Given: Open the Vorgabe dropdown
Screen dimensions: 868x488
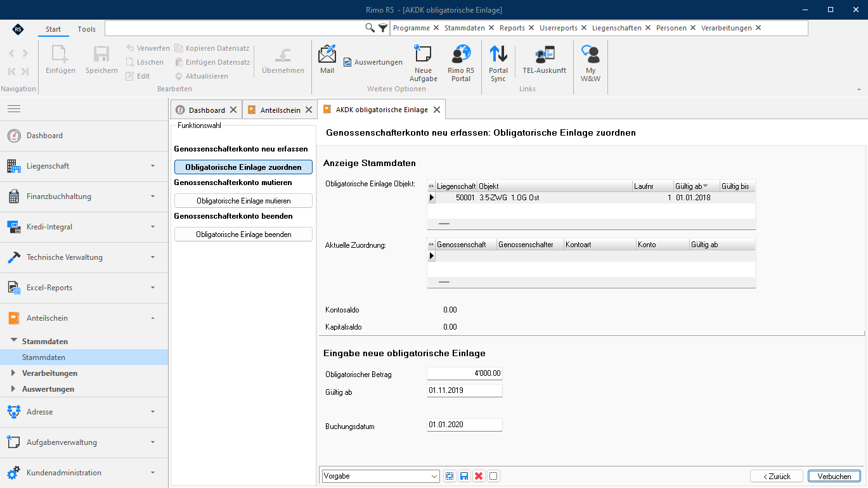Looking at the screenshot, I should pos(434,476).
